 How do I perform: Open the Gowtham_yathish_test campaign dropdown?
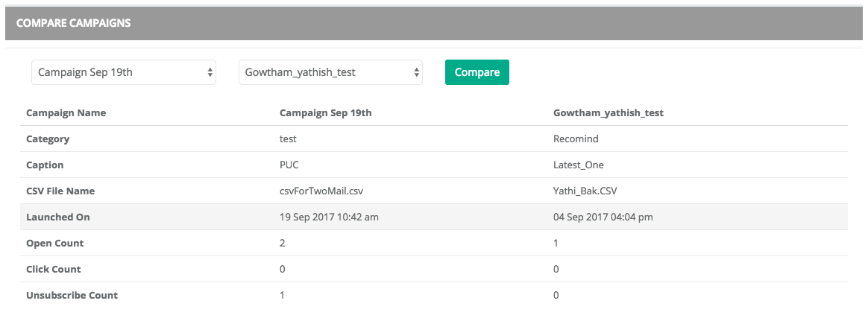[x=330, y=72]
